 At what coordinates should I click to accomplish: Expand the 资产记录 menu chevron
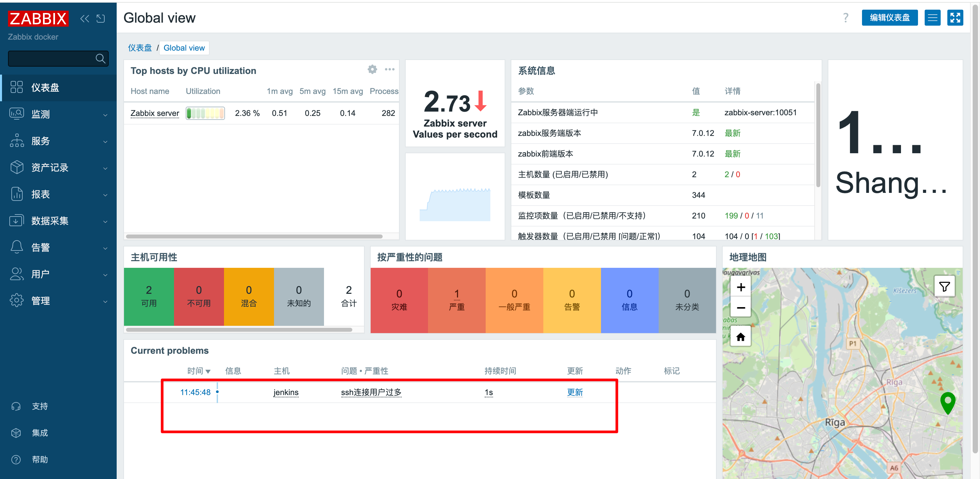(105, 168)
